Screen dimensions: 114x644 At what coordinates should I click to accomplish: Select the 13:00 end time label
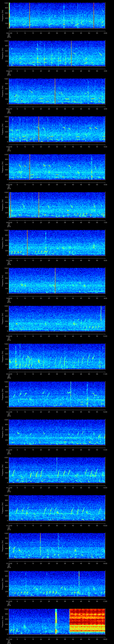[x=105, y=450]
